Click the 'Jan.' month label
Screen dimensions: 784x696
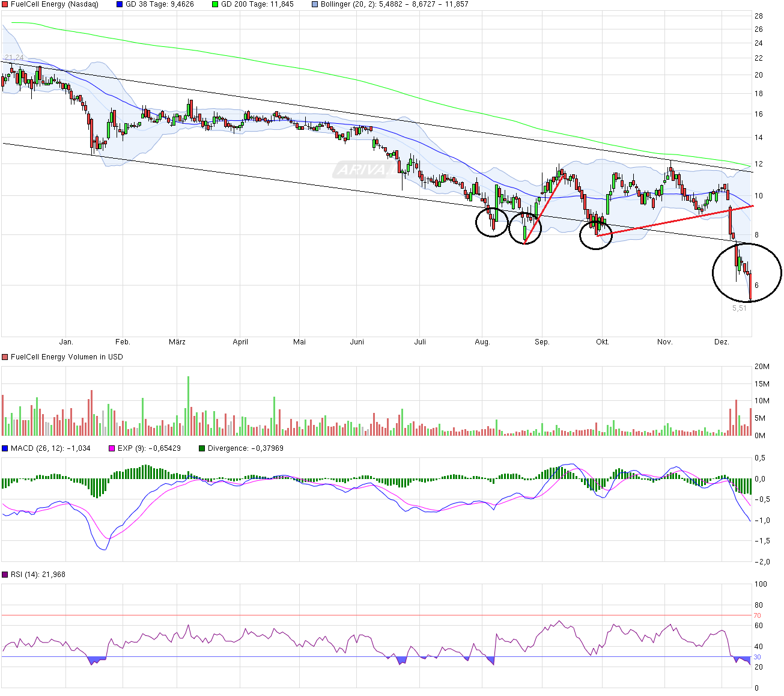coord(66,342)
